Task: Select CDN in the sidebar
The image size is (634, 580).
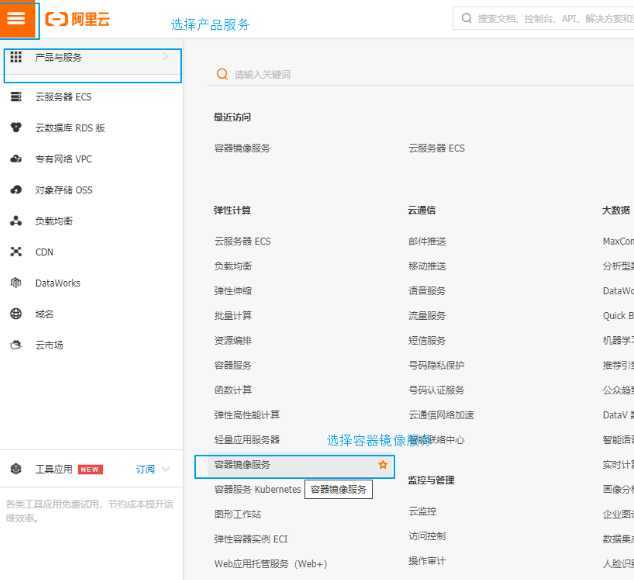Action: click(x=44, y=252)
